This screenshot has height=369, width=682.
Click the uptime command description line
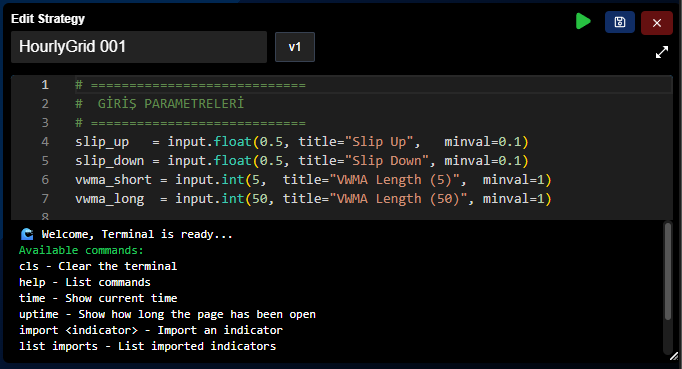pos(167,314)
